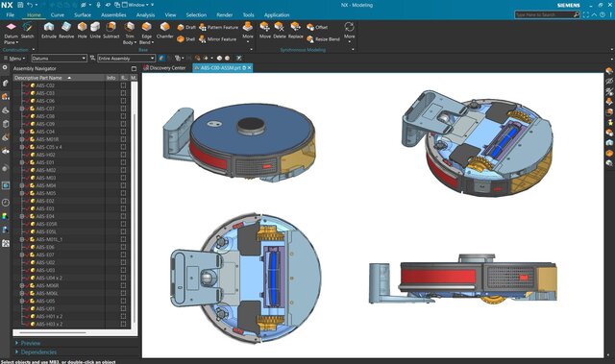This screenshot has width=615, height=364.
Task: Select Move Face in Synchronous Modeling
Action: 265,31
